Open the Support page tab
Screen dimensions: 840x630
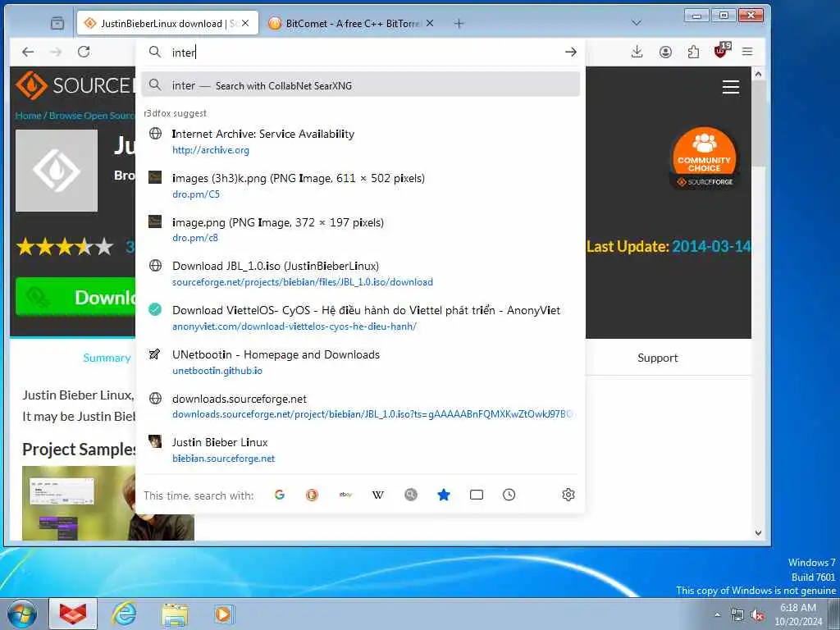tap(657, 358)
